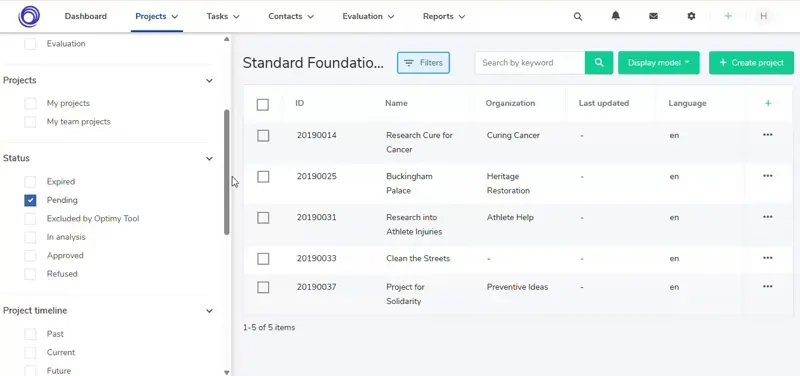This screenshot has width=800, height=376.
Task: Click organization Curing Cancer
Action: [513, 135]
